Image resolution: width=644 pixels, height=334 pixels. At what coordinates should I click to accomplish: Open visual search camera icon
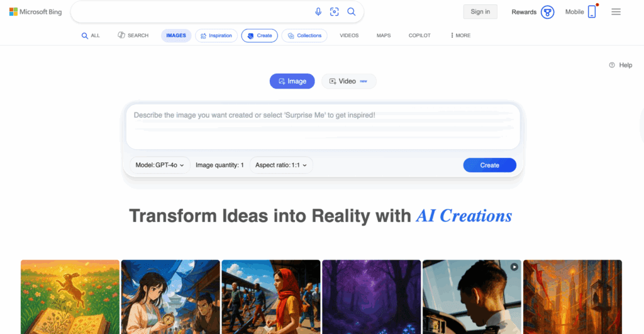pos(335,12)
